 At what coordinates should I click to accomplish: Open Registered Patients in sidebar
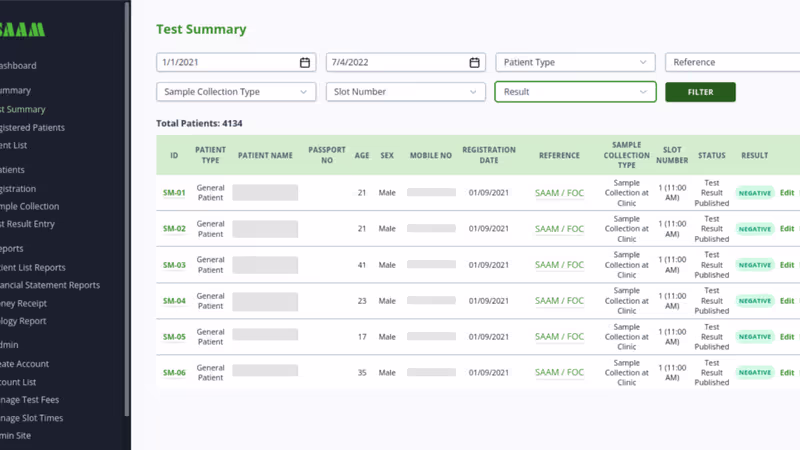coord(33,128)
